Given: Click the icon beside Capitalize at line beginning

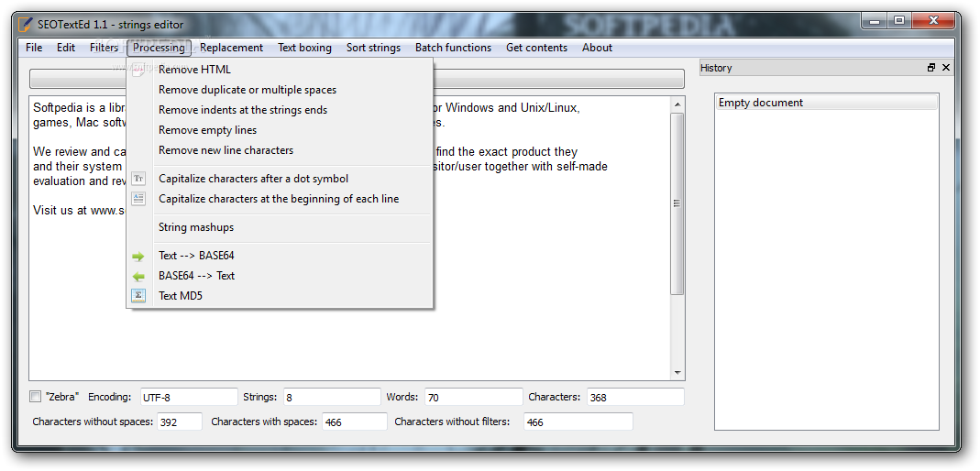Looking at the screenshot, I should (x=138, y=199).
